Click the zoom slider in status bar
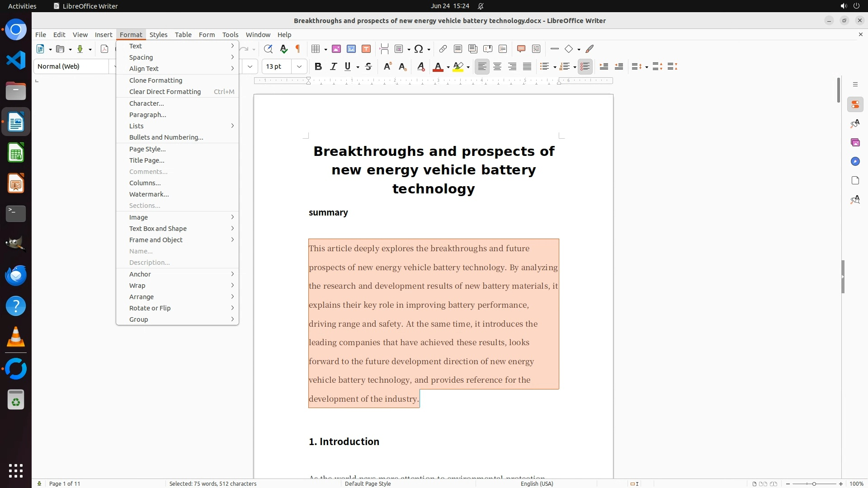Image resolution: width=868 pixels, height=488 pixels. point(814,484)
